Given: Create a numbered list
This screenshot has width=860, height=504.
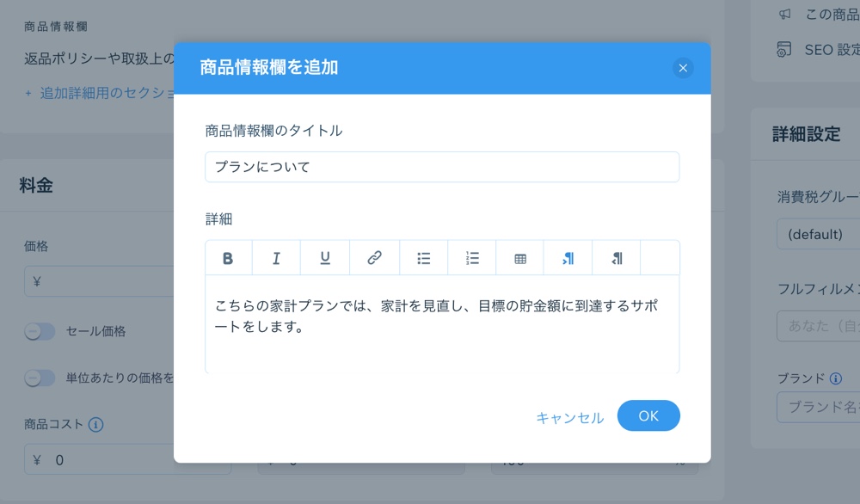Looking at the screenshot, I should point(471,257).
